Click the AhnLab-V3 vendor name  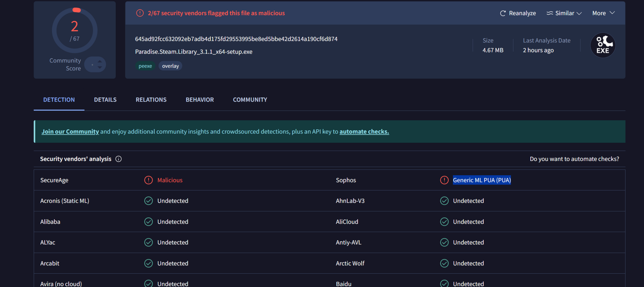pyautogui.click(x=350, y=201)
